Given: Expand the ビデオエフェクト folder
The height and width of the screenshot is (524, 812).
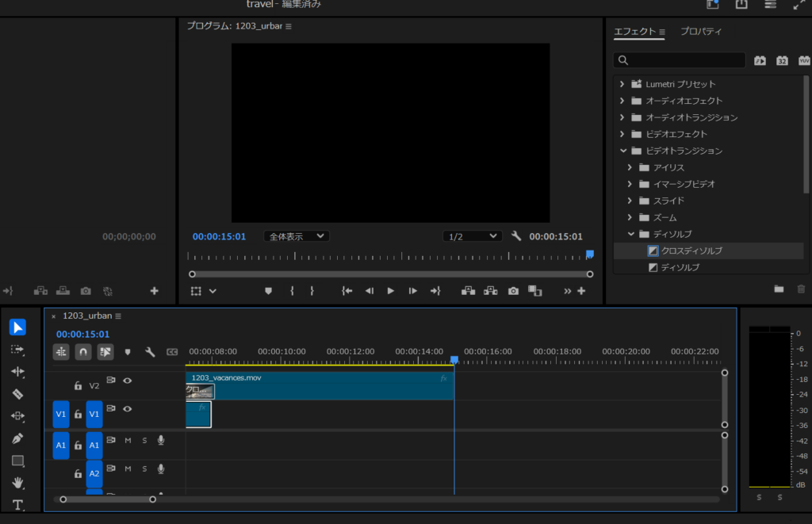Looking at the screenshot, I should click(623, 134).
